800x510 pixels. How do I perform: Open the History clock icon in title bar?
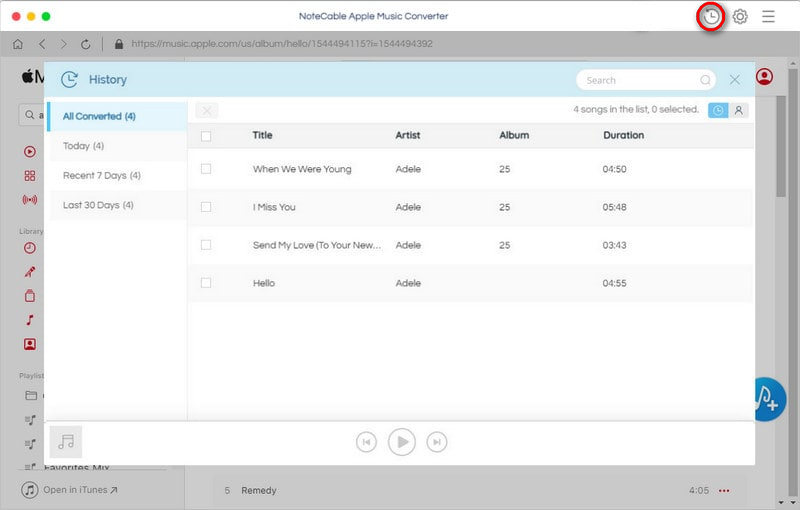click(711, 17)
